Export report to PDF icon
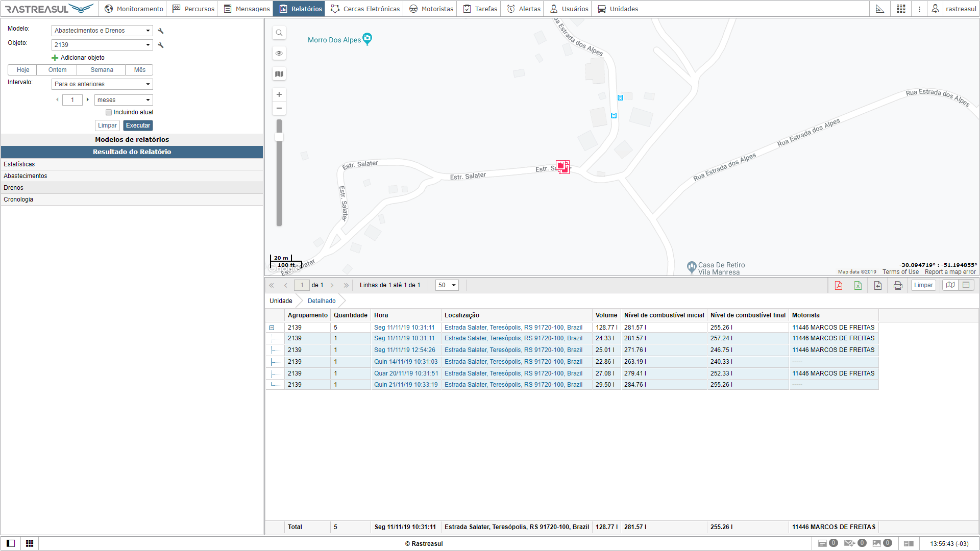Viewport: 980px width, 551px height. coord(838,285)
